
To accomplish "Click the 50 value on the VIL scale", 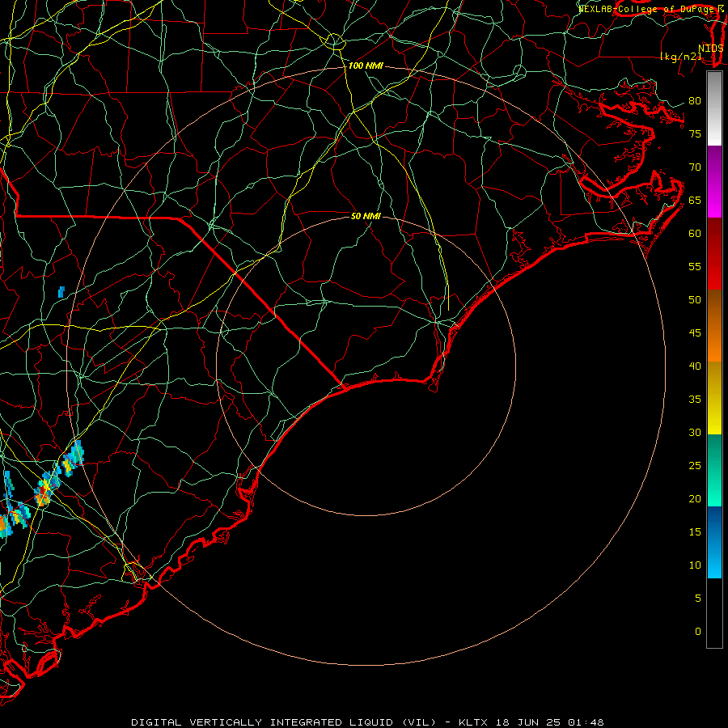I will tap(695, 300).
